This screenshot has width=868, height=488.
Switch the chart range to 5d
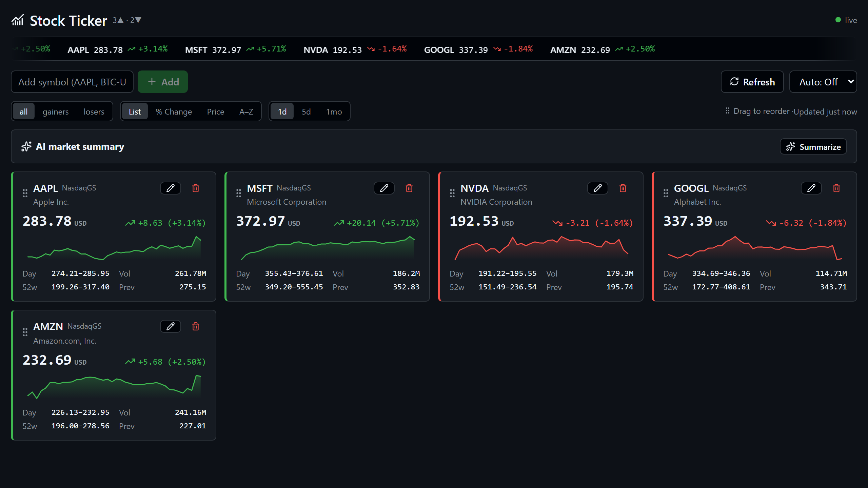pyautogui.click(x=306, y=111)
